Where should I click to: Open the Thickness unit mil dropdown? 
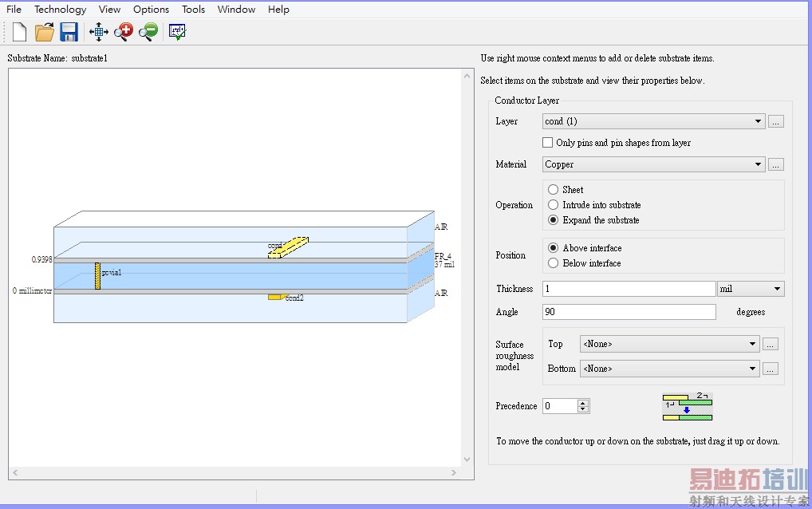tap(777, 289)
